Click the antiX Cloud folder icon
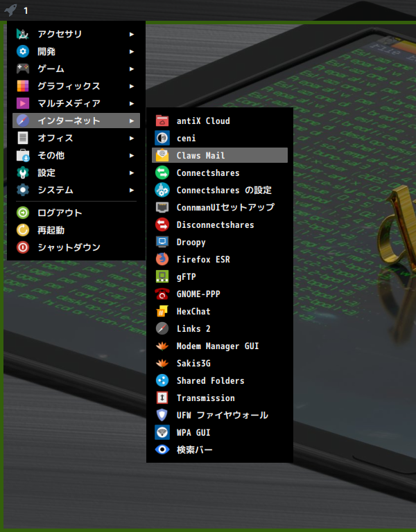Screen dimensions: 416x532 [x=162, y=121]
